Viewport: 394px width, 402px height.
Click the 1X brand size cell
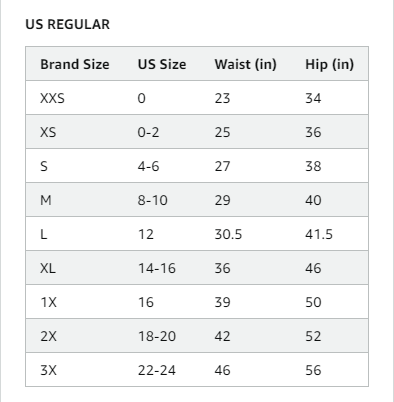click(49, 302)
